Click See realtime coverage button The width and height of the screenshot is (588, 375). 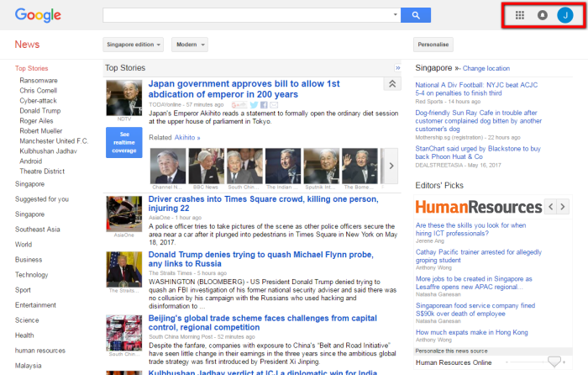tap(123, 142)
